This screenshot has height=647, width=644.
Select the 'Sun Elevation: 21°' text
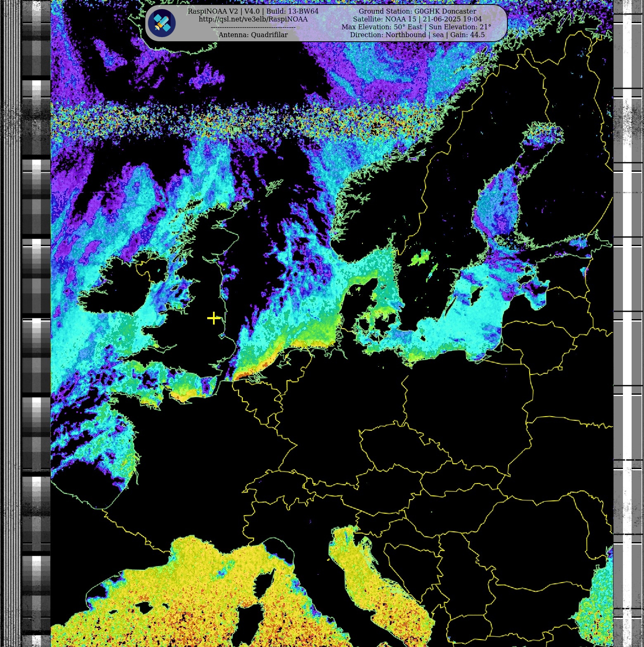(x=460, y=27)
